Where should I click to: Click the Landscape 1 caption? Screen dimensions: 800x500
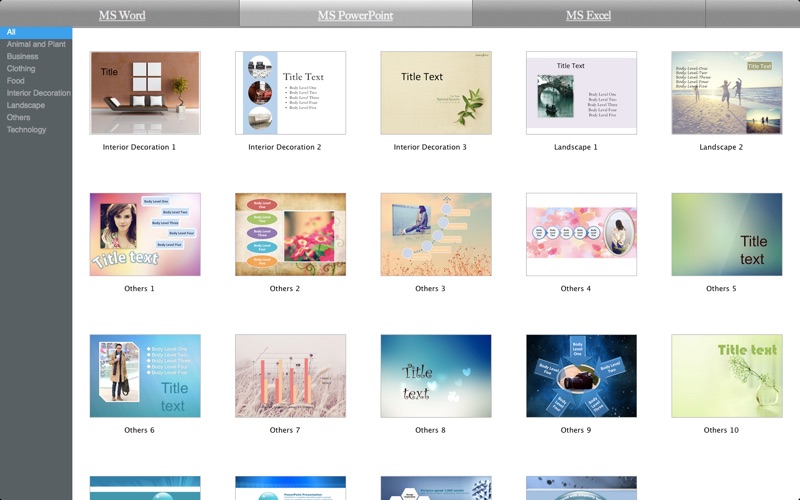point(576,147)
